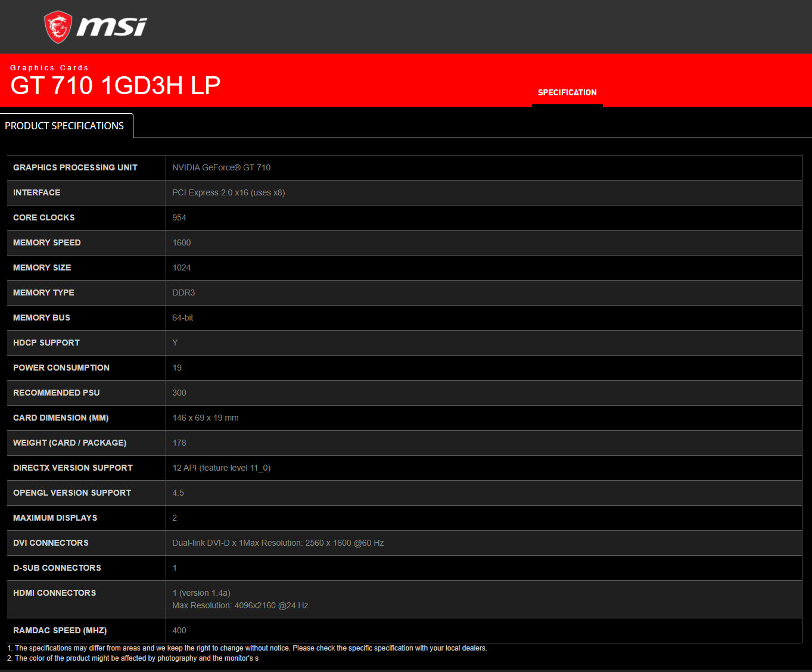Click the 64-bit memory bus value
Image resolution: width=812 pixels, height=672 pixels.
coord(182,318)
